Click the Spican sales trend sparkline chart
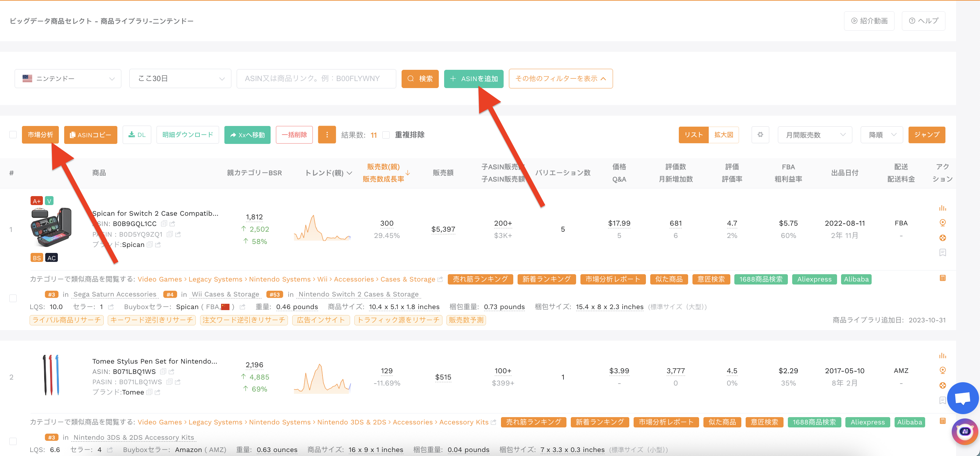 (322, 228)
